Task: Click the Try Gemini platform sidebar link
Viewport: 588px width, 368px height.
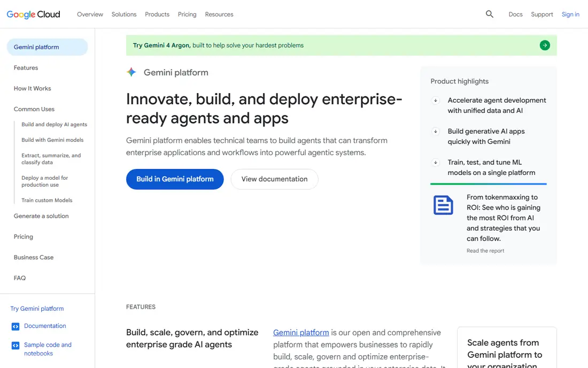Action: (x=37, y=308)
